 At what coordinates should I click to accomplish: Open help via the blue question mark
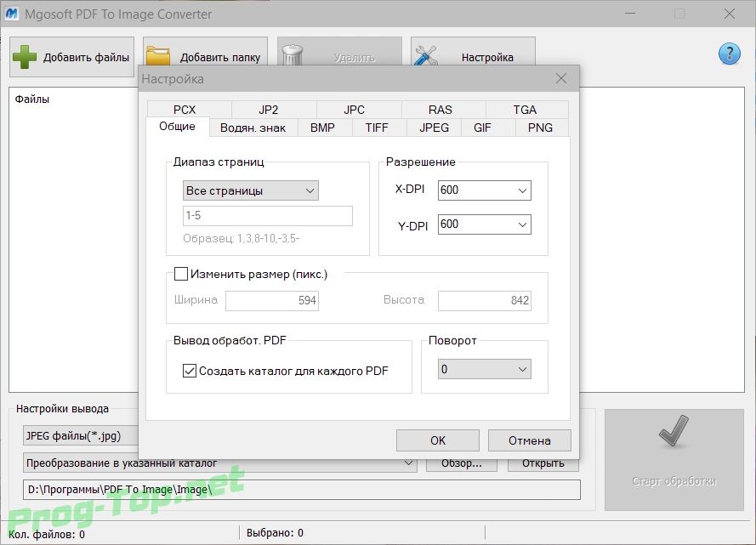click(730, 54)
